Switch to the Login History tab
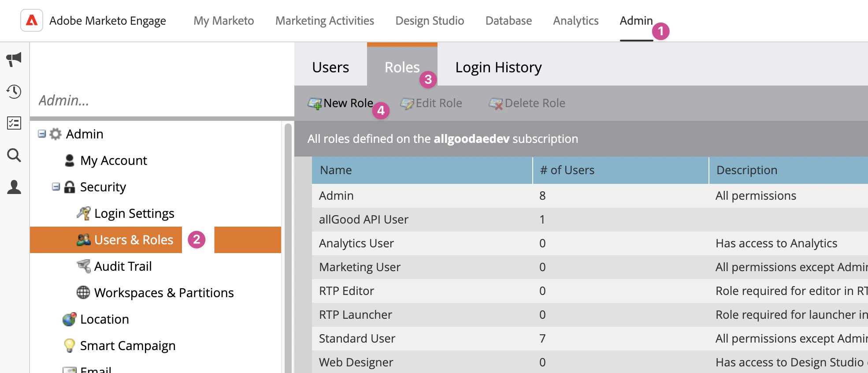 [x=498, y=67]
